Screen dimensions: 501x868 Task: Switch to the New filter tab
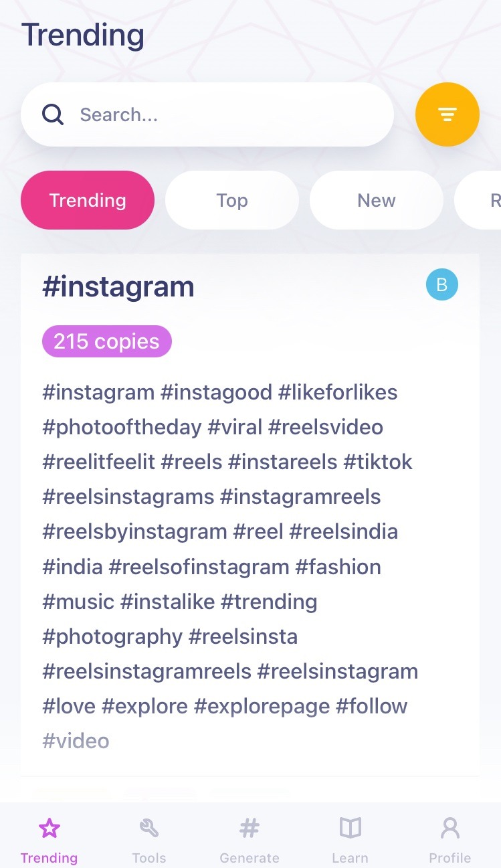(376, 200)
